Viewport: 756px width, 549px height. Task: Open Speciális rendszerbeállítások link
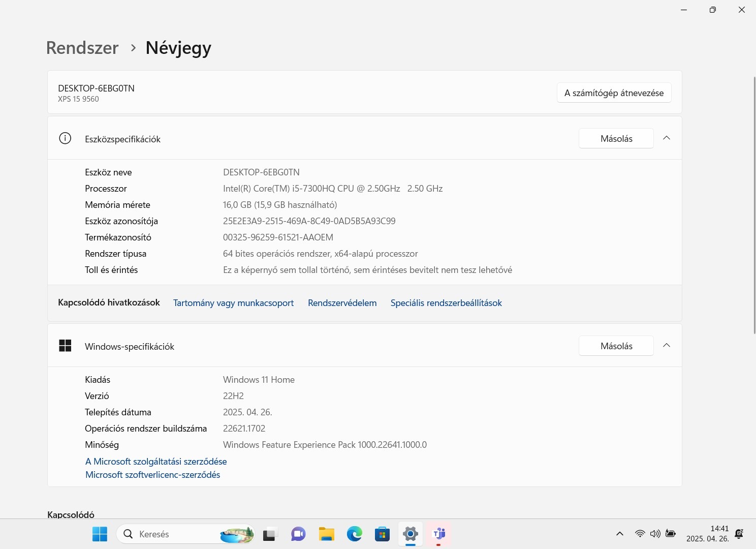pos(446,303)
